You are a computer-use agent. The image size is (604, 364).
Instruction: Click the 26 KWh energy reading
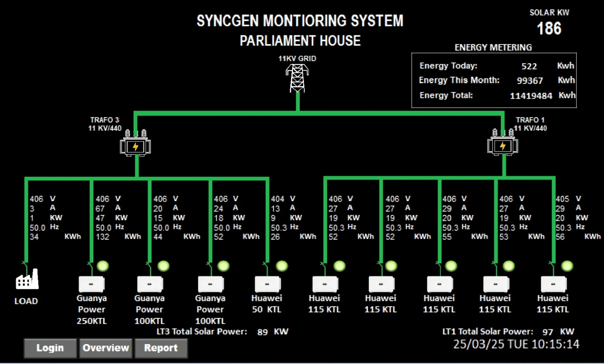click(x=275, y=237)
